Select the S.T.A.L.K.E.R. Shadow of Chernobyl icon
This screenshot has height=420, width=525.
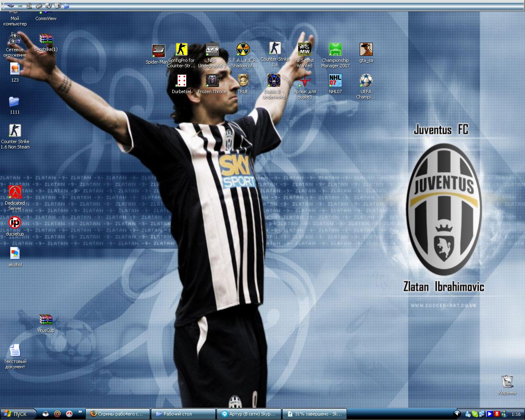tap(243, 55)
